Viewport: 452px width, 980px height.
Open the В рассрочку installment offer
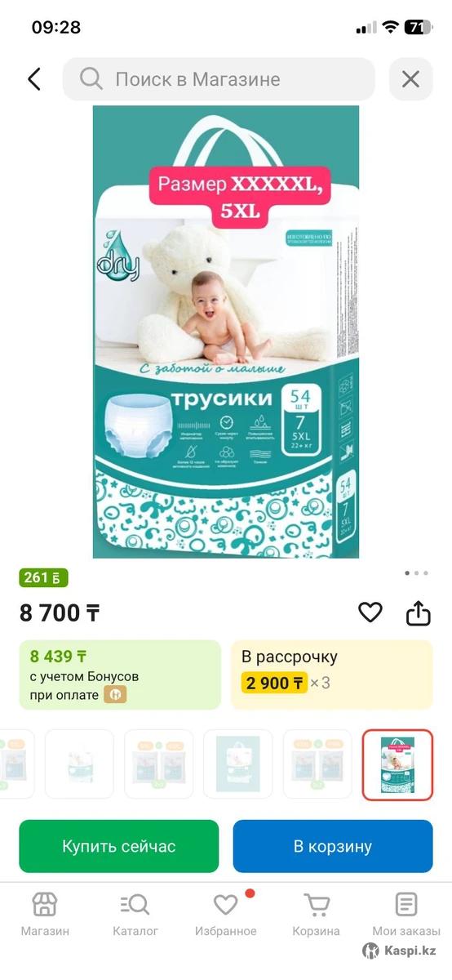[332, 674]
